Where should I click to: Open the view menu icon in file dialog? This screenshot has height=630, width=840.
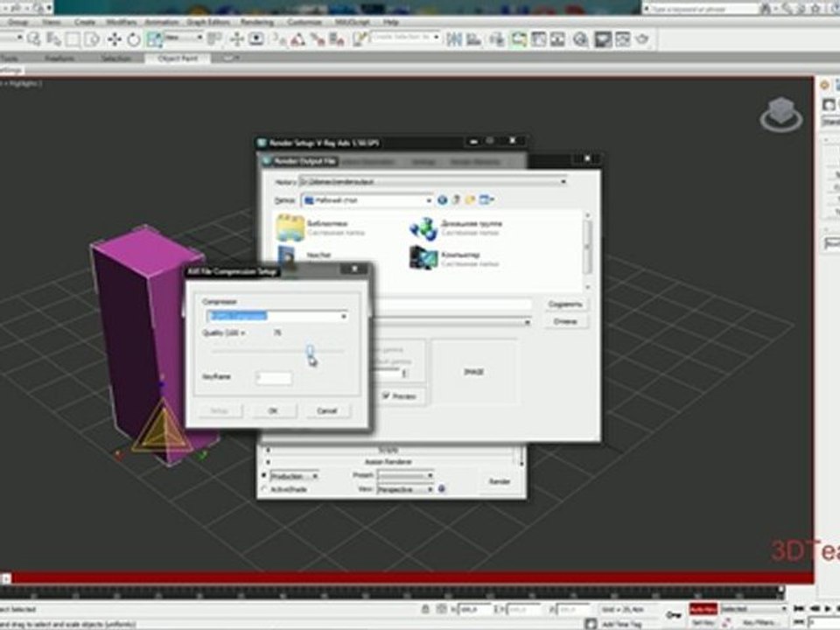[x=486, y=199]
